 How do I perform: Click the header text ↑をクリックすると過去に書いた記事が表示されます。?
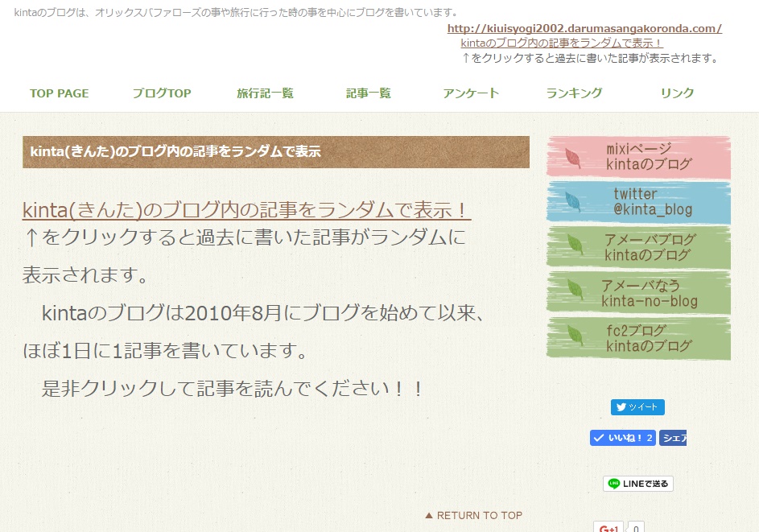(x=590, y=58)
